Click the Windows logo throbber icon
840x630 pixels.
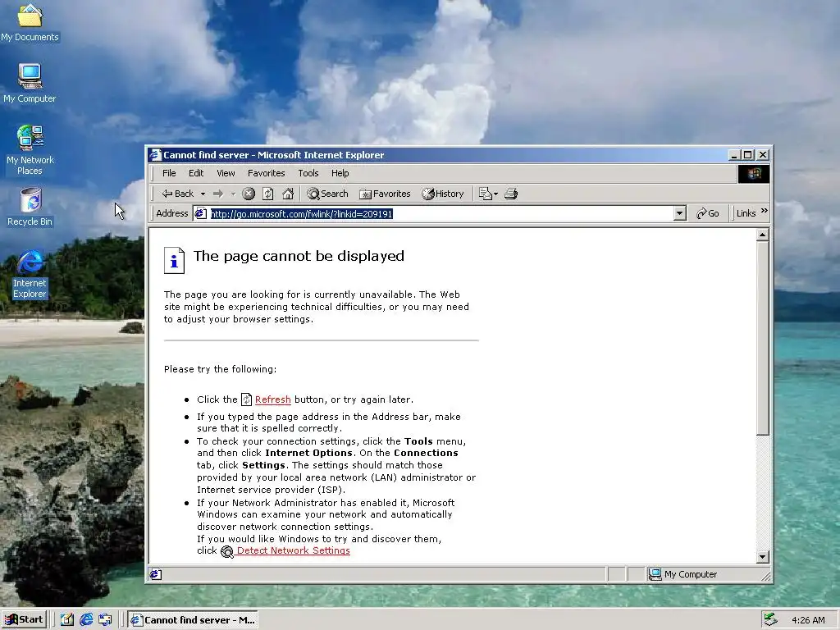click(x=754, y=174)
